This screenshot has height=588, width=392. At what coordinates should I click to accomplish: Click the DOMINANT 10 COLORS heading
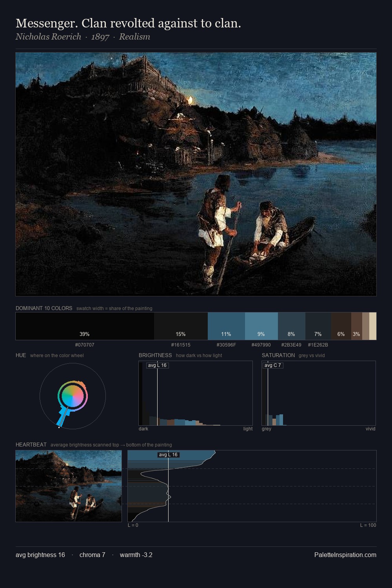[x=44, y=308]
